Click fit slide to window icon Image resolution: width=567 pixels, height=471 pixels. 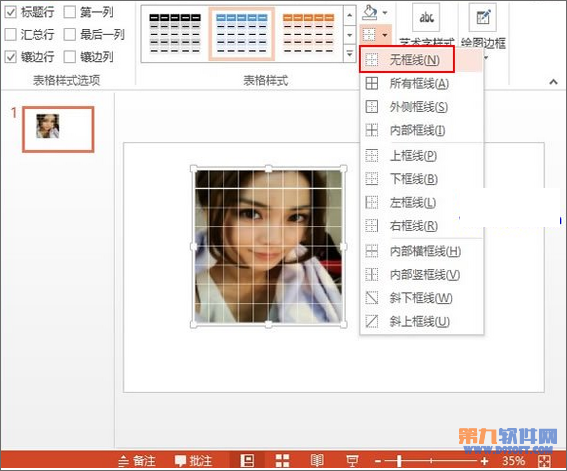click(544, 461)
